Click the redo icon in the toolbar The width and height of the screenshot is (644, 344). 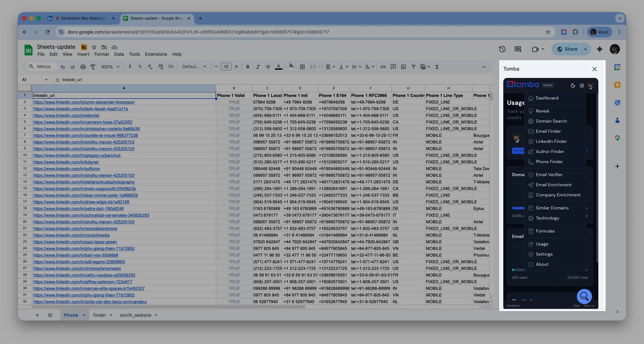(x=73, y=67)
